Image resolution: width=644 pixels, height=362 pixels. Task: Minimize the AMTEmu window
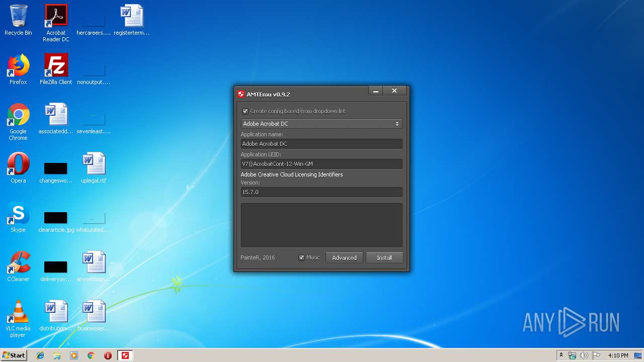[375, 91]
